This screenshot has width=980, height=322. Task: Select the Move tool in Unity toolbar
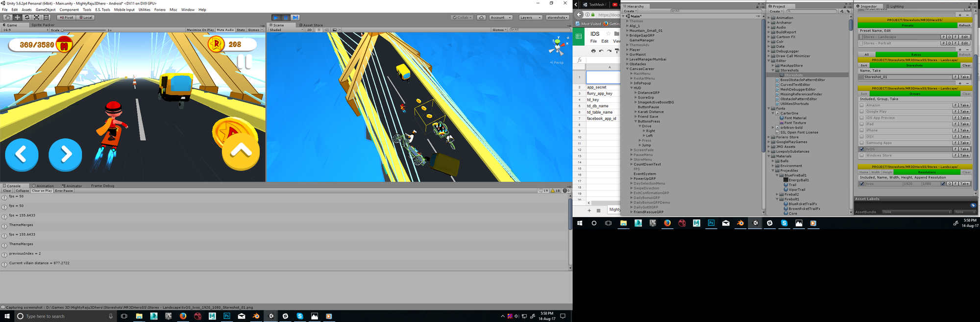coord(18,17)
